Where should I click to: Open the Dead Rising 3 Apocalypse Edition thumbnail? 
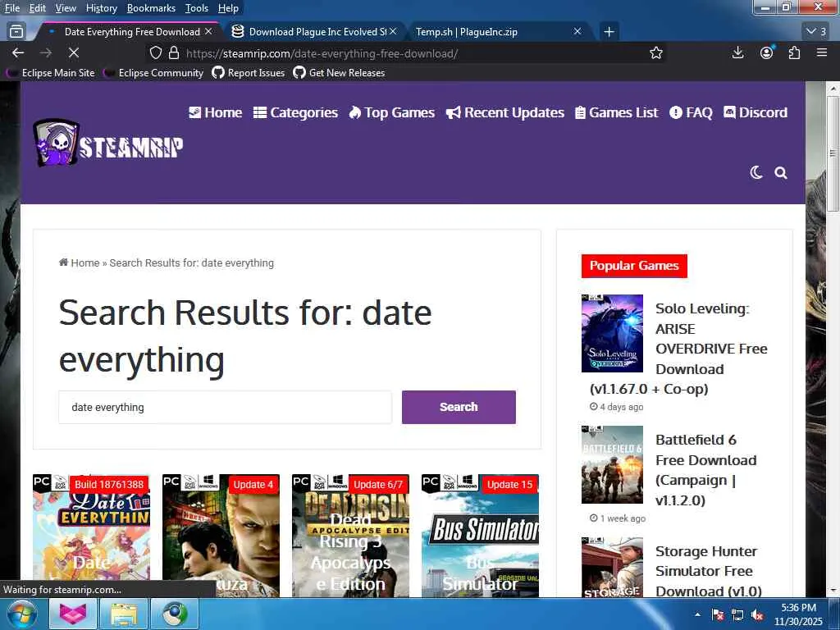pyautogui.click(x=350, y=535)
